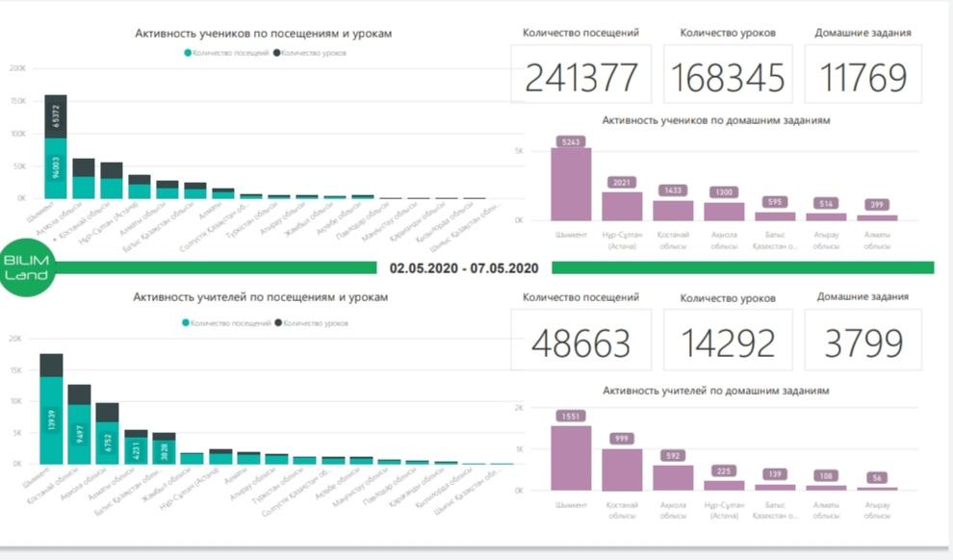
Task: Click the 02.05.2020 - 07.05.2020 date range label
Action: (x=464, y=267)
